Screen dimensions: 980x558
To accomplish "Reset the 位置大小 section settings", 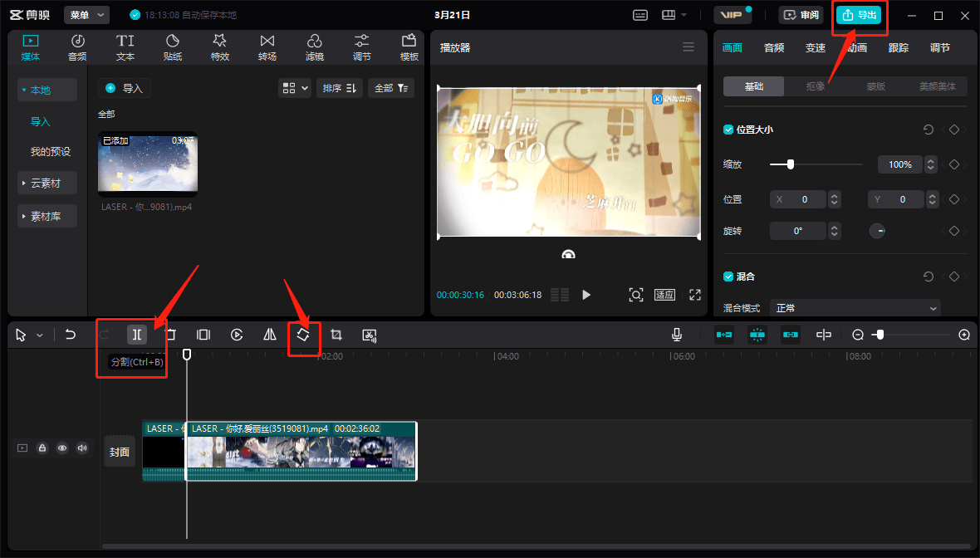I will tap(929, 130).
